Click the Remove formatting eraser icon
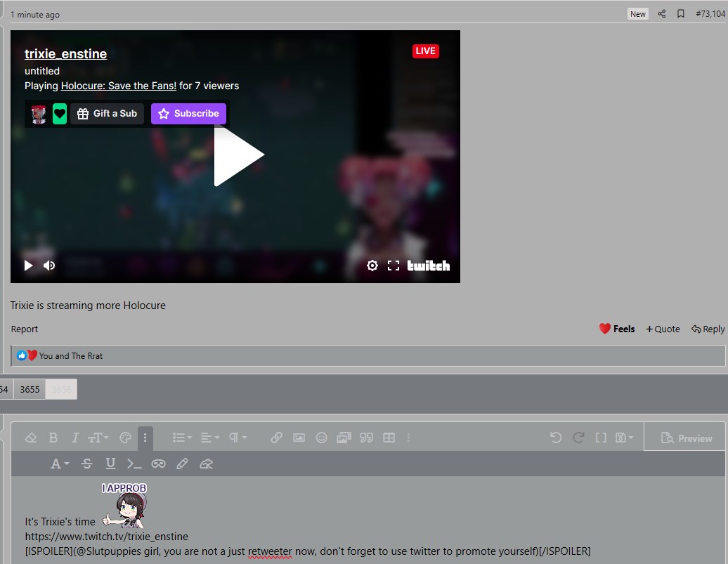The width and height of the screenshot is (728, 564). pos(31,438)
